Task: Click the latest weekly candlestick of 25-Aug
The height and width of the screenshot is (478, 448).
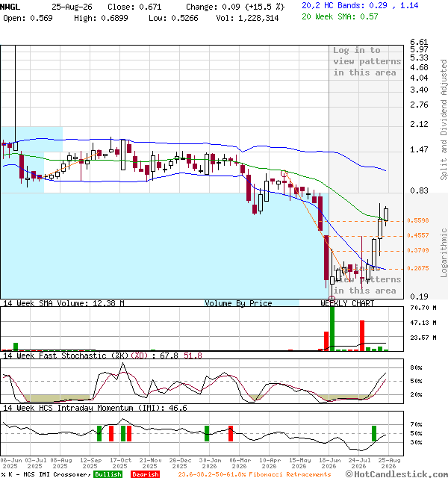Action: pos(386,214)
